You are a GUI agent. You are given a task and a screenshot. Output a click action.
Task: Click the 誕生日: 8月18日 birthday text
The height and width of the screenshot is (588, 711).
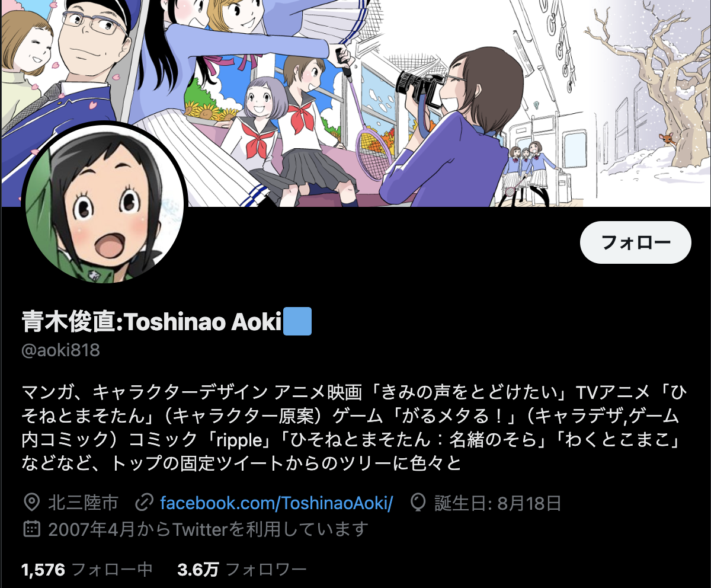coord(498,504)
